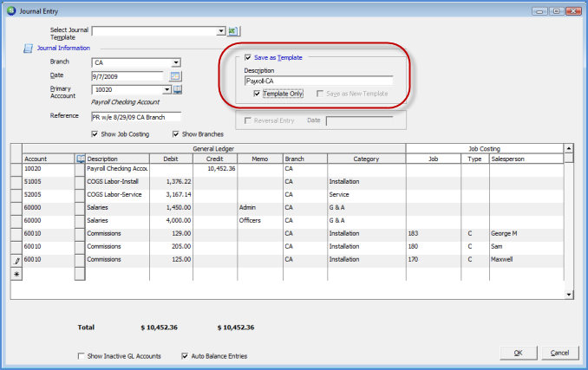Click the Credit column header
Viewport: 588px width, 370px height.
(215, 159)
